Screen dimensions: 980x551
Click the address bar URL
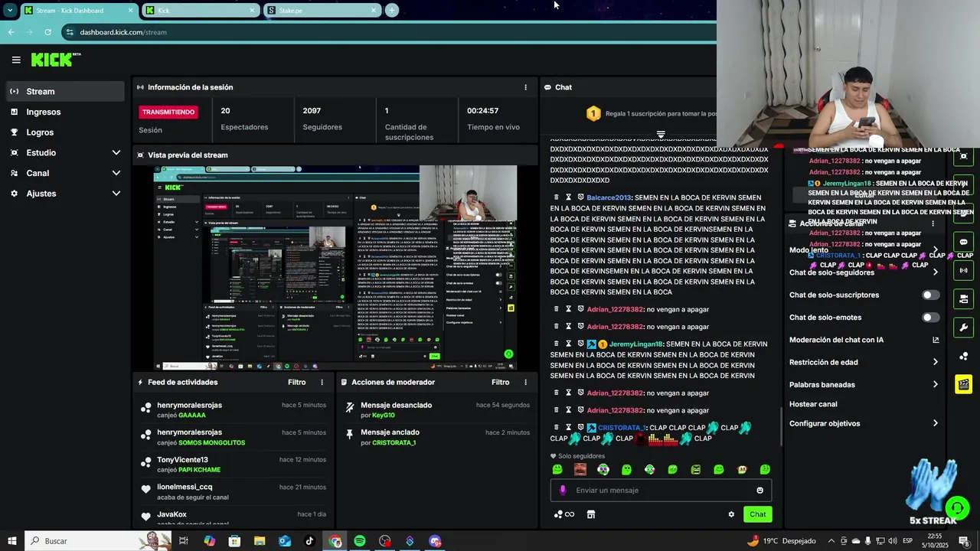click(123, 32)
